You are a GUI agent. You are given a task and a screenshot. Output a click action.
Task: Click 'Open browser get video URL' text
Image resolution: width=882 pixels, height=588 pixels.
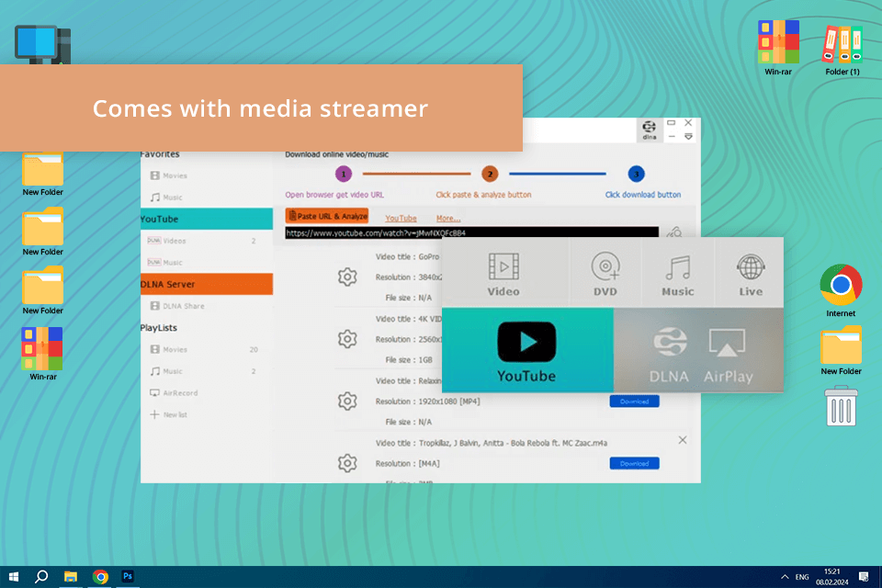point(334,195)
